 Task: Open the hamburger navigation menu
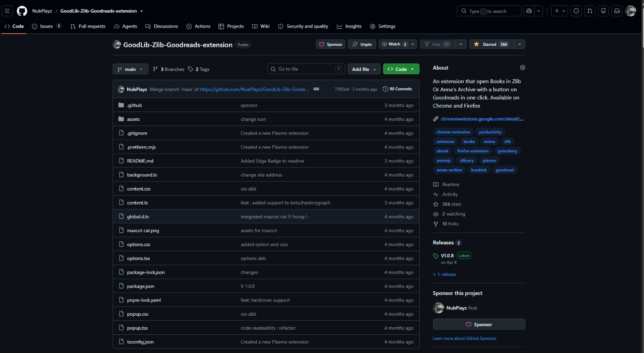click(7, 11)
